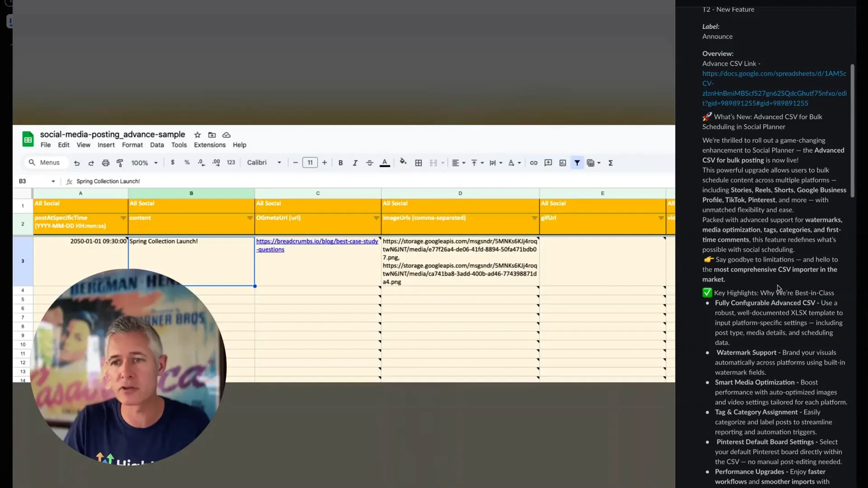Open the Help menu
868x488 pixels.
coord(240,145)
